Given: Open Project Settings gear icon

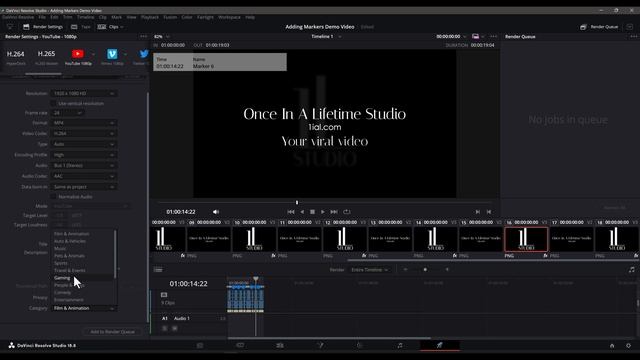Looking at the screenshot, I should click(x=629, y=346).
